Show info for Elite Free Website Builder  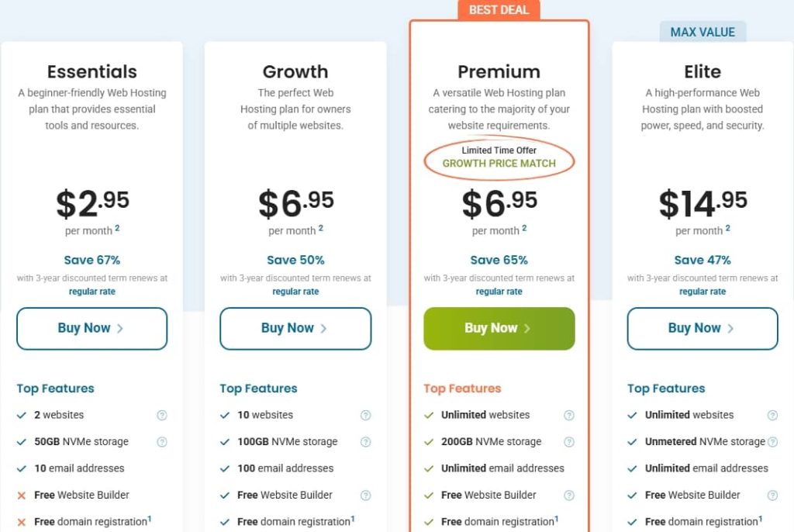pyautogui.click(x=772, y=495)
